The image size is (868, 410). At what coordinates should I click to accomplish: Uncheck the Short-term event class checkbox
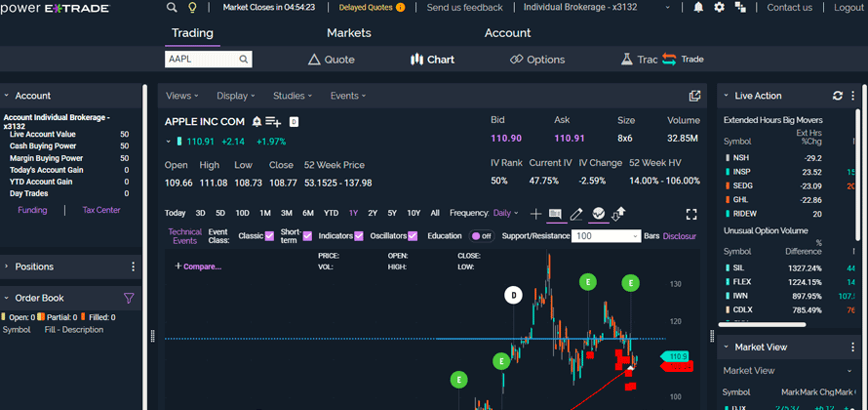point(307,236)
